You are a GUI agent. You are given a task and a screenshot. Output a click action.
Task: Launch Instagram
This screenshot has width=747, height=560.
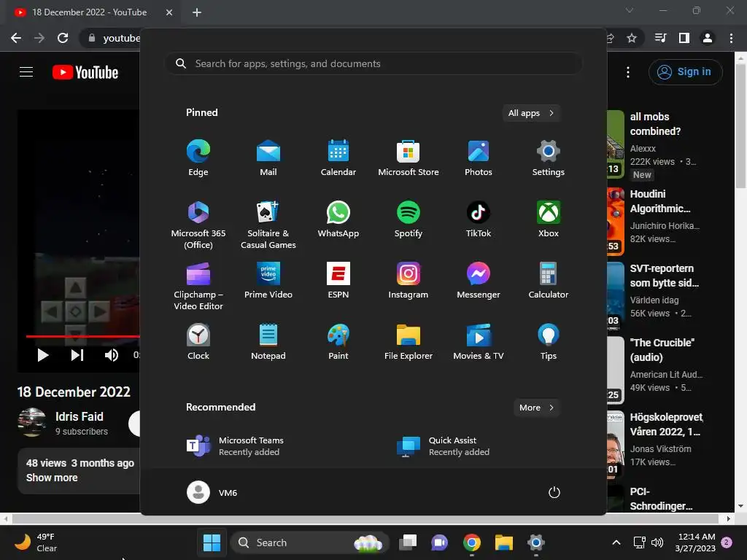point(409,281)
